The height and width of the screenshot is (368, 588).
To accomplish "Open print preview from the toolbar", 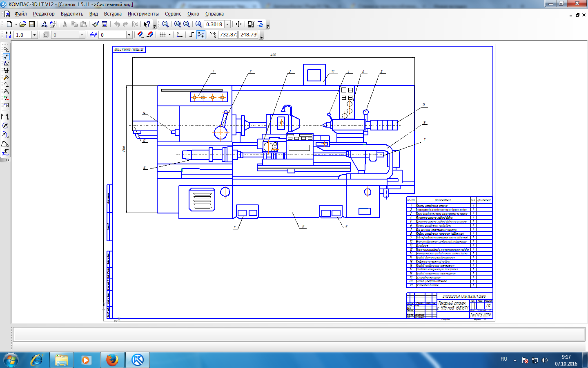I will (x=44, y=24).
